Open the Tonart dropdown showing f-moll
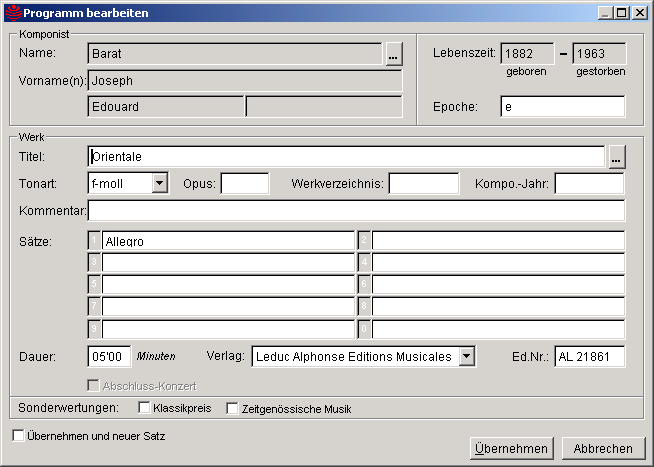The width and height of the screenshot is (654, 467). click(159, 183)
